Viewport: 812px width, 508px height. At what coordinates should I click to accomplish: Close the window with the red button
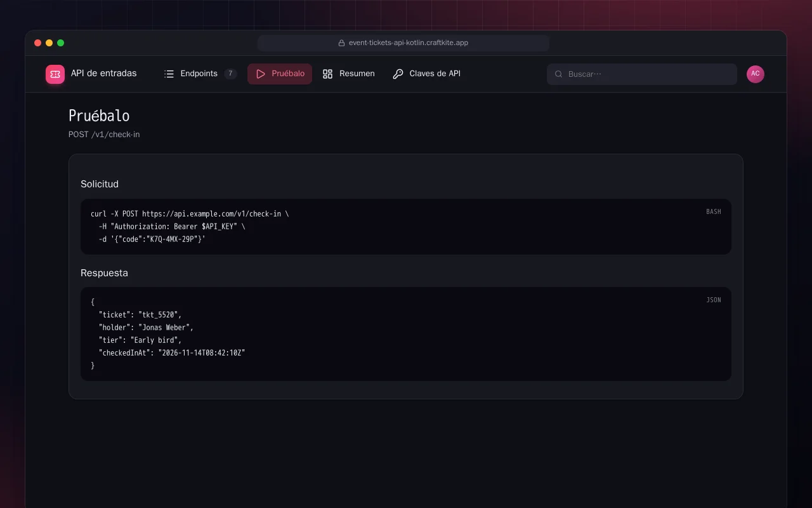pos(38,43)
